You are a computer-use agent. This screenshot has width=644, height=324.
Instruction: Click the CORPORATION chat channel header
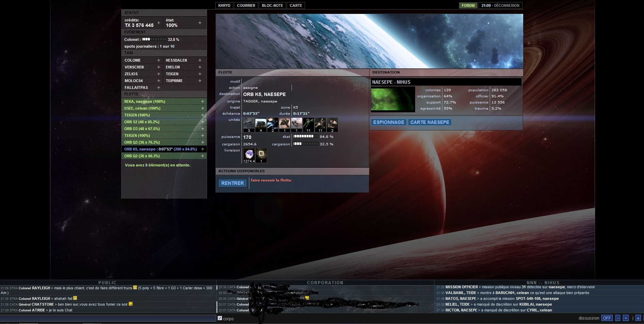(x=325, y=282)
